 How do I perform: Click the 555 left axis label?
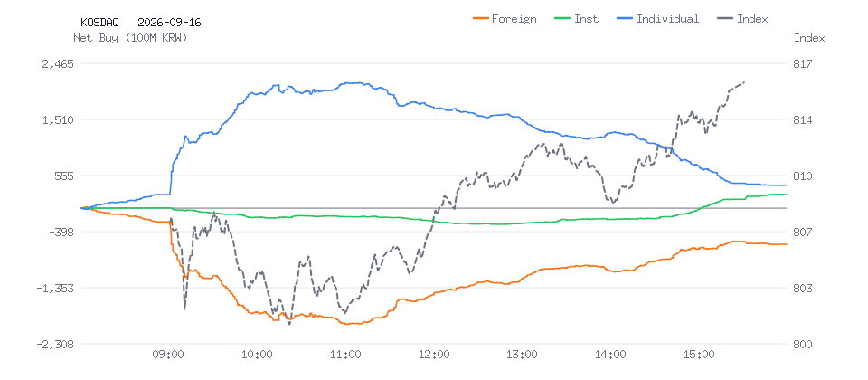point(64,176)
